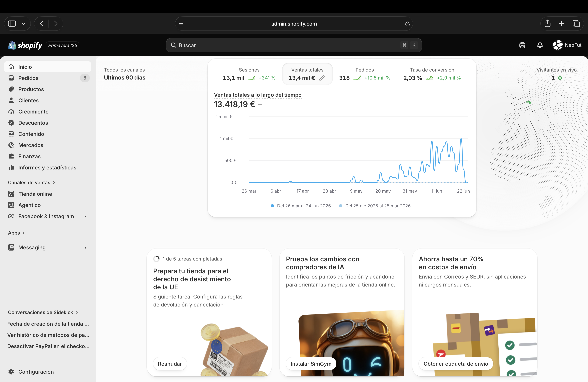Click the page reader icon in address bar

click(181, 24)
